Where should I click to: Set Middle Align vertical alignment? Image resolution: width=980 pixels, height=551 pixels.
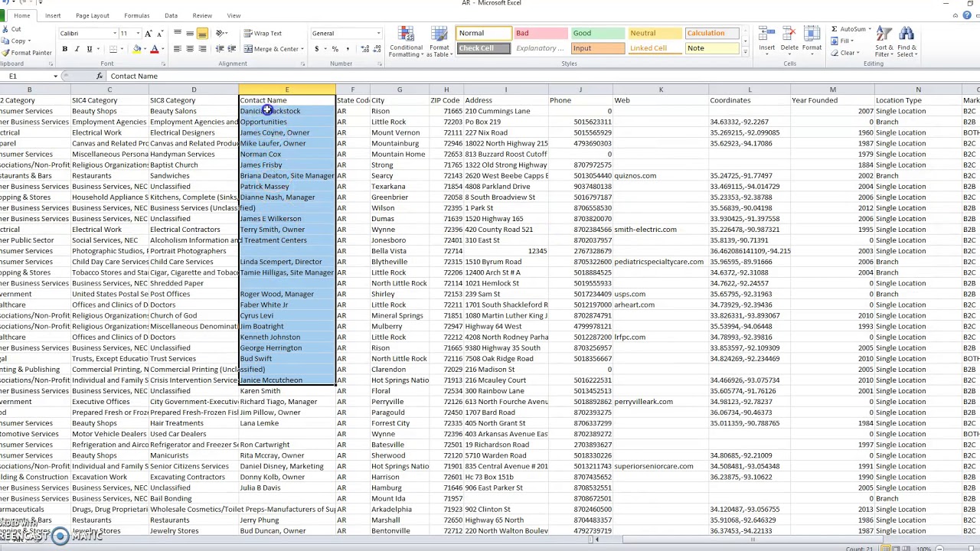190,34
